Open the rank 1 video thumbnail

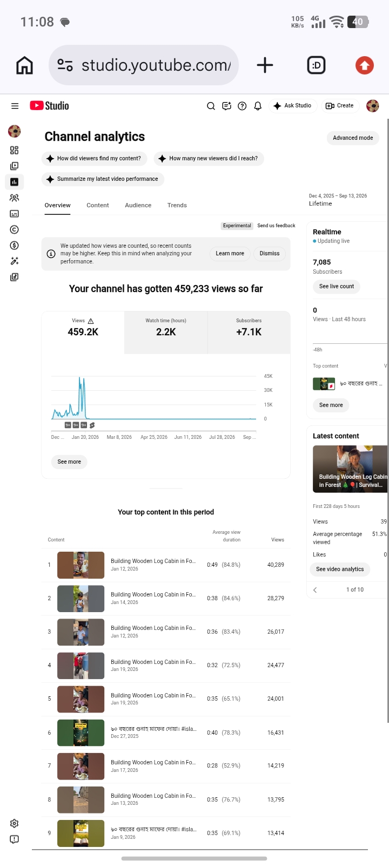point(81,565)
